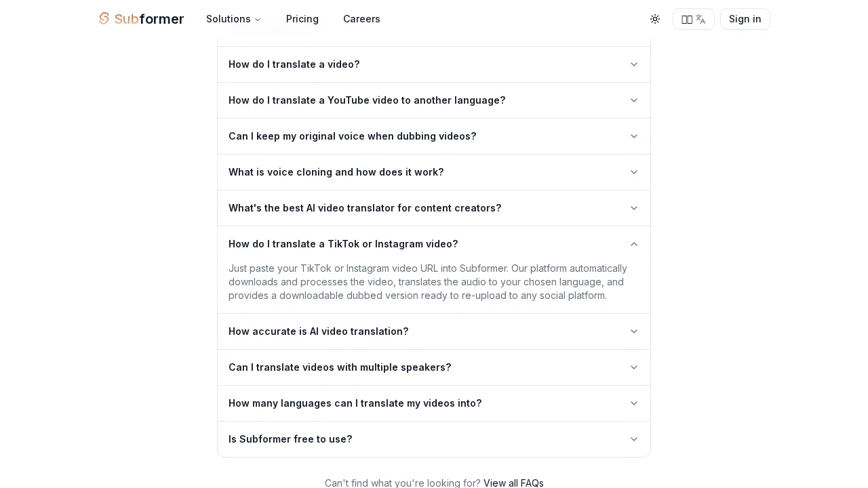The image size is (868, 488).
Task: Click the upward chevron on the TikTok FAQ
Action: pos(633,244)
